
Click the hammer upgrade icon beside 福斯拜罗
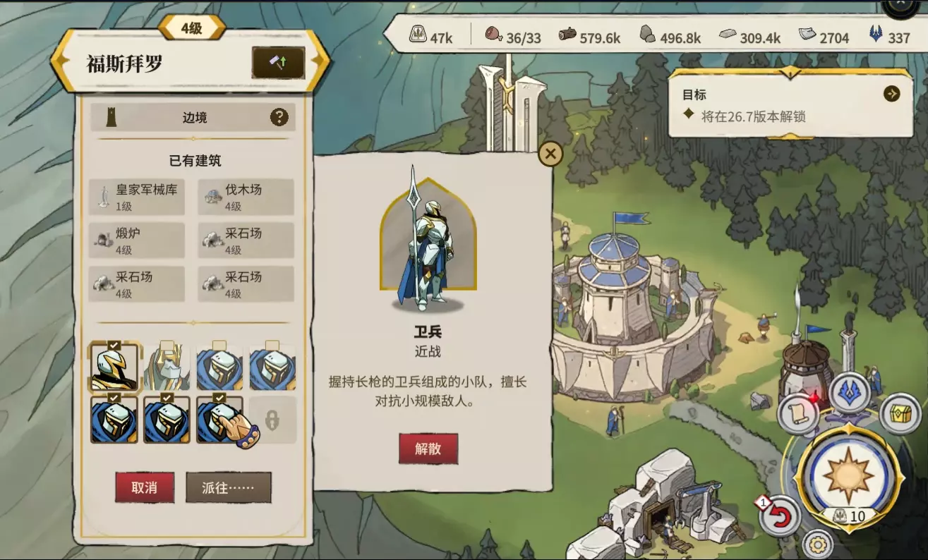coord(279,63)
